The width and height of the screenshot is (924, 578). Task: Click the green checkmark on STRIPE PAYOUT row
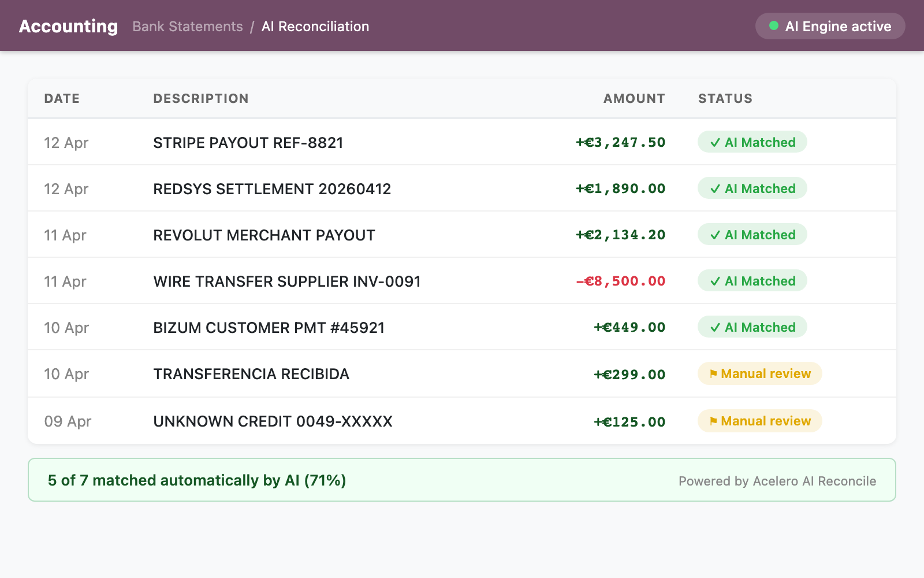click(x=714, y=142)
